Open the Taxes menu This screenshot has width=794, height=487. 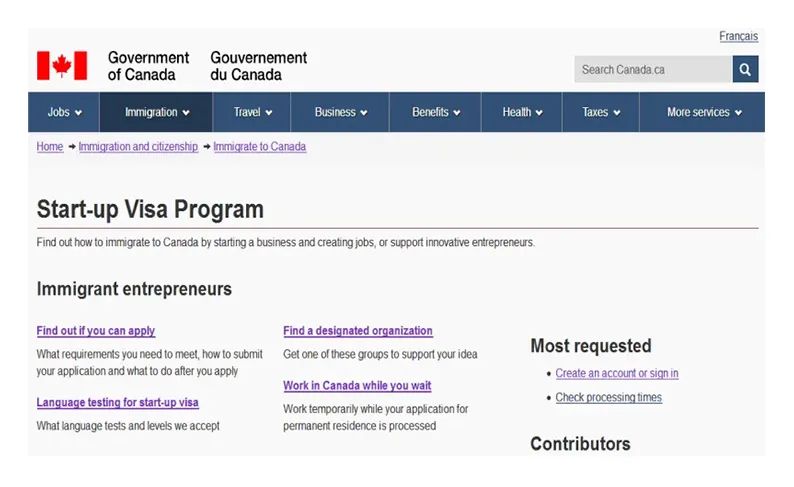pyautogui.click(x=601, y=112)
